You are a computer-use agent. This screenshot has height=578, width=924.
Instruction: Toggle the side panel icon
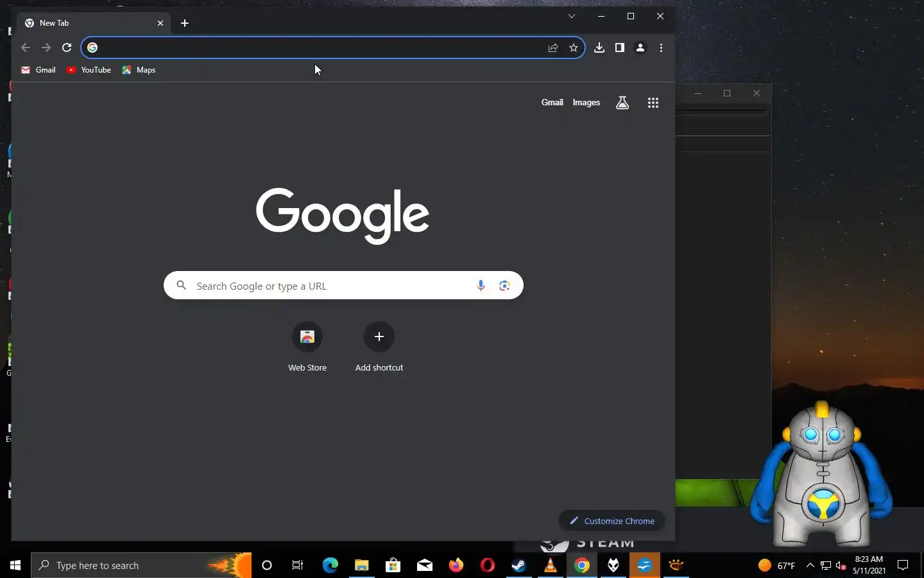(620, 48)
